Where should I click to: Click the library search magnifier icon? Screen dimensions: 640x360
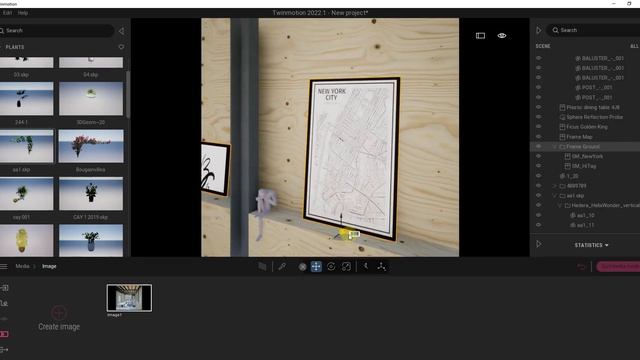[x=2, y=31]
